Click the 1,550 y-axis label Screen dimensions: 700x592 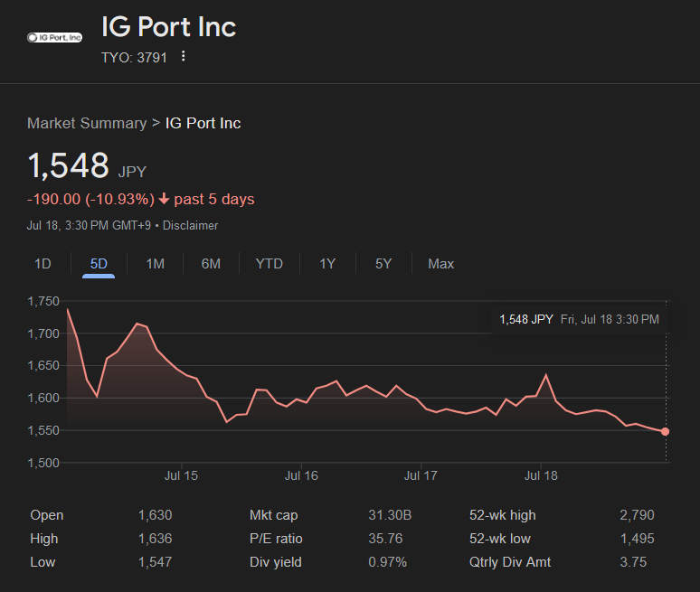[x=43, y=430]
